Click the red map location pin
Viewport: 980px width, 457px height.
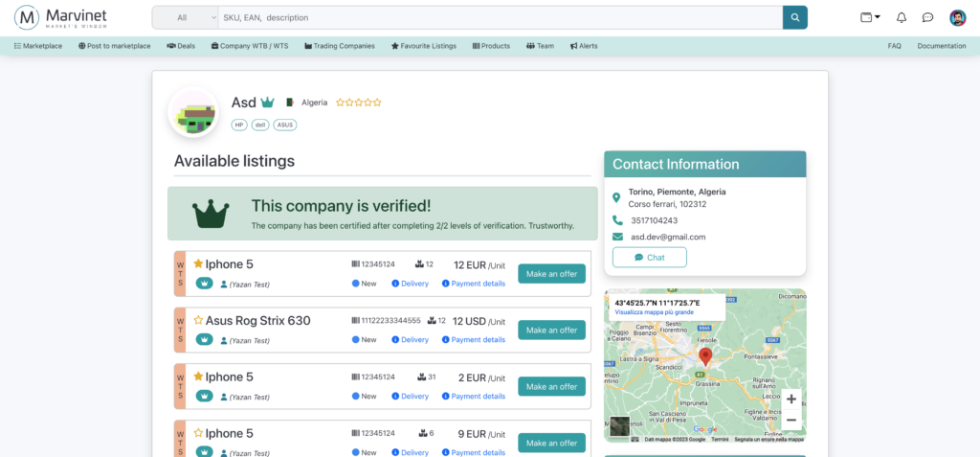tap(705, 356)
